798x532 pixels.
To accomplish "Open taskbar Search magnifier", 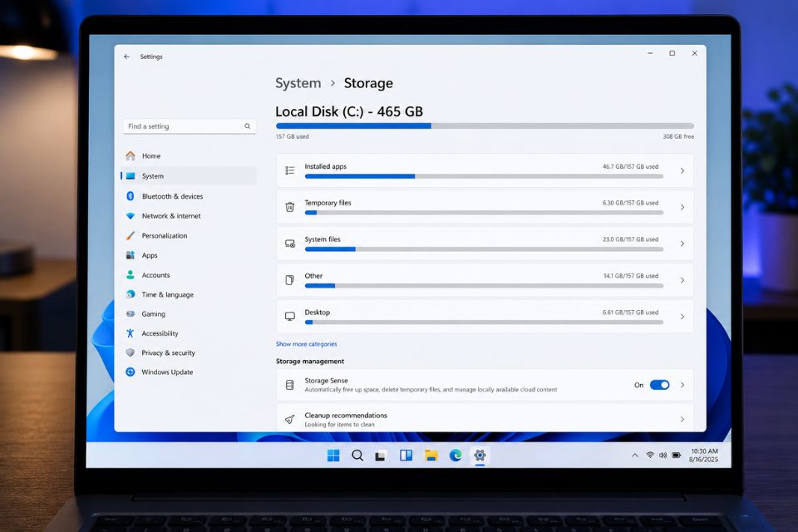I will [x=357, y=456].
